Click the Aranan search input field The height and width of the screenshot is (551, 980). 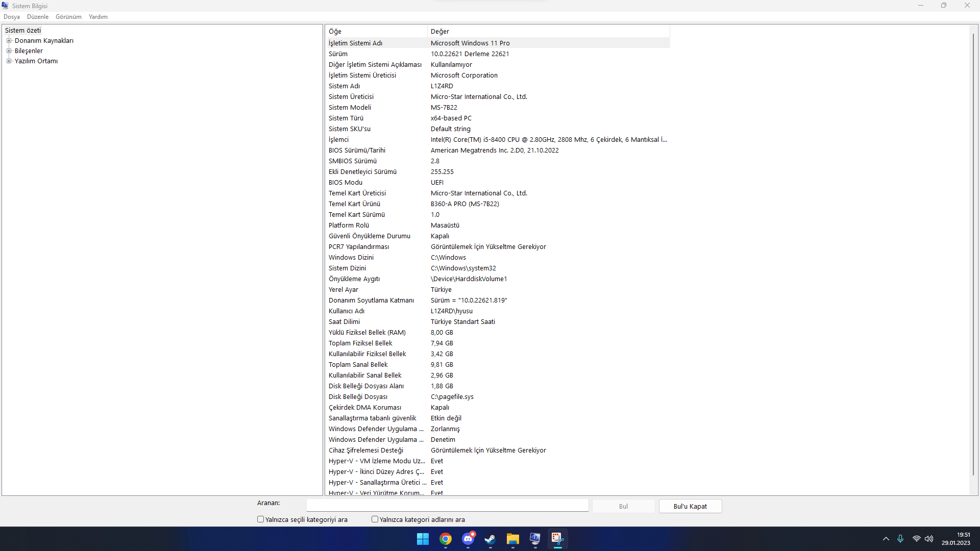tap(447, 506)
